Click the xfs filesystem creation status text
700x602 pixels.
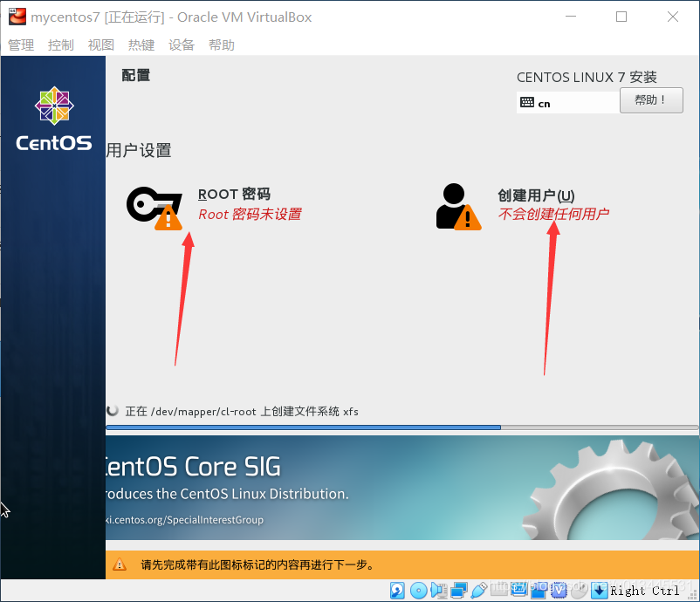coord(242,411)
